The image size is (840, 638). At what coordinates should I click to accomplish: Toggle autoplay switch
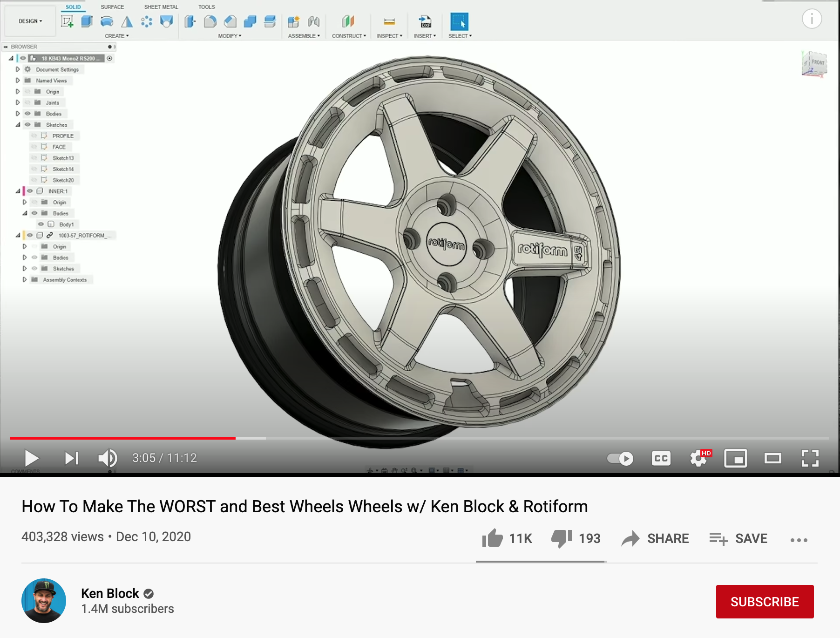(620, 458)
